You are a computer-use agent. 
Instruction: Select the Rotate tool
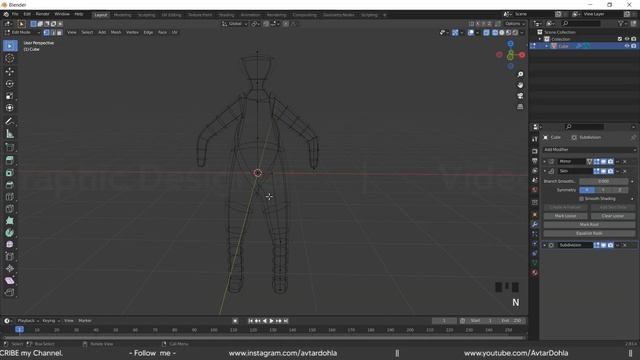click(x=10, y=84)
